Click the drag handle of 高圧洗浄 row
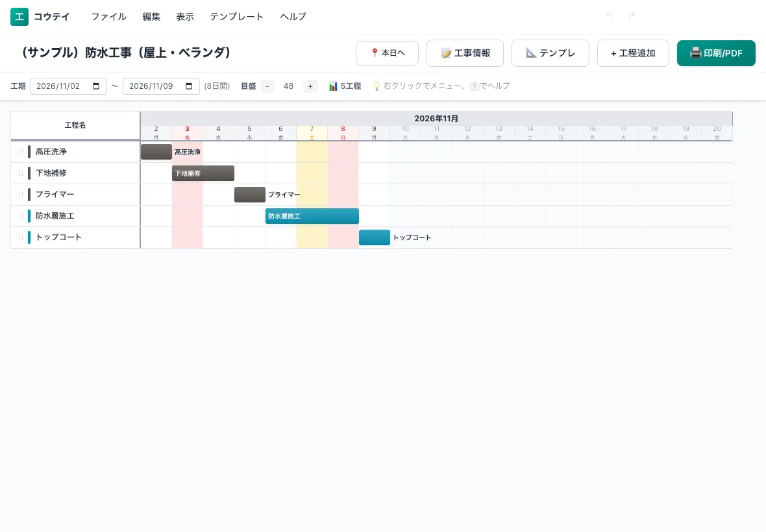 [x=21, y=152]
